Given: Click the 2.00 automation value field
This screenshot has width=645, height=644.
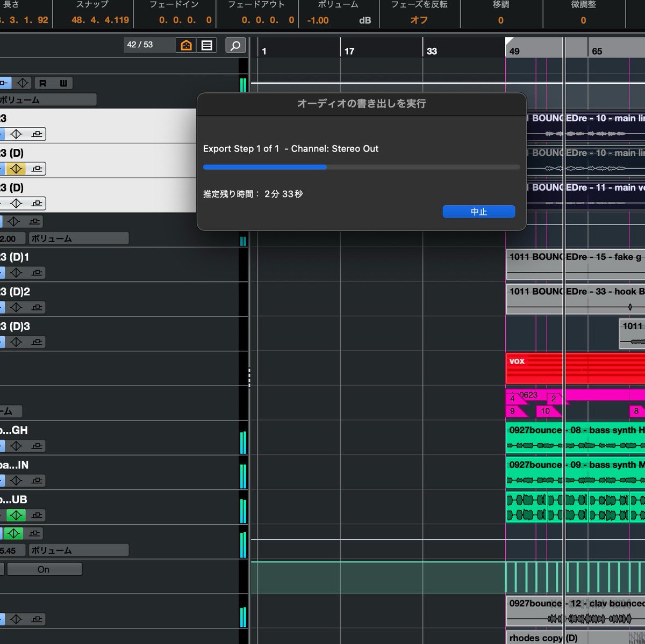Looking at the screenshot, I should click(12, 238).
